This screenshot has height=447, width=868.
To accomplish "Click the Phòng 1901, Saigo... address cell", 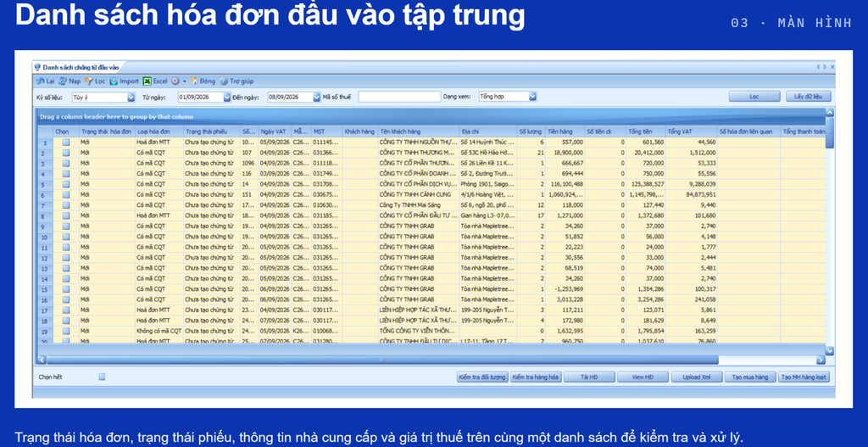I will click(x=487, y=184).
